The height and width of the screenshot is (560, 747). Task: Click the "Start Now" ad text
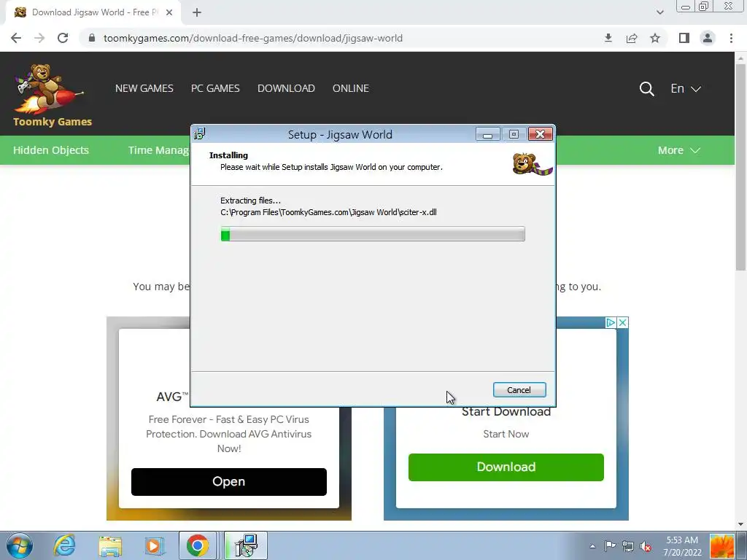coord(506,434)
